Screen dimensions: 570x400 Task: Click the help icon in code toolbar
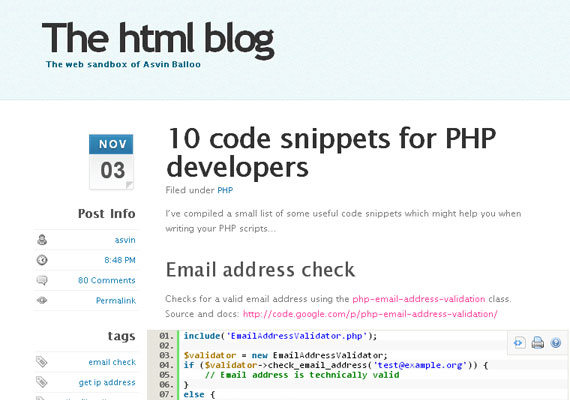point(555,343)
